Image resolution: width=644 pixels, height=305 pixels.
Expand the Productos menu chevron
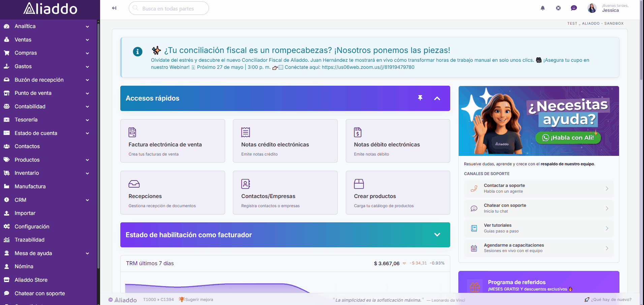coord(87,160)
